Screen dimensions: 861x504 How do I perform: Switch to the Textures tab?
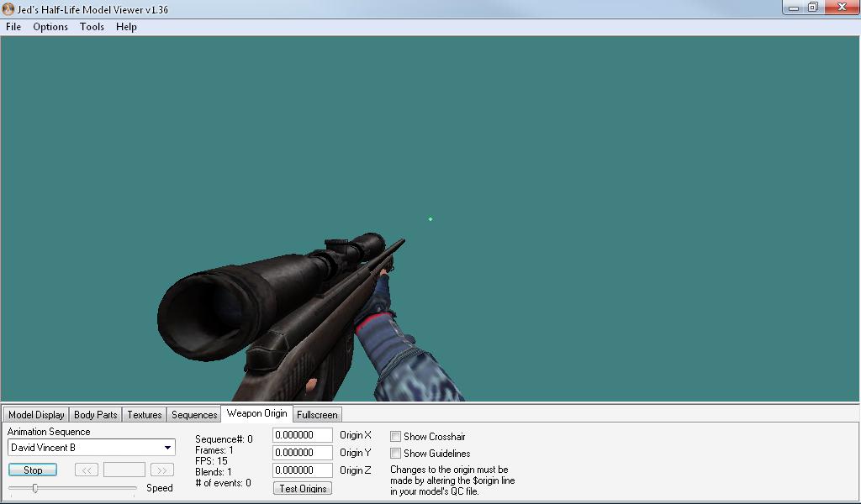click(x=145, y=415)
